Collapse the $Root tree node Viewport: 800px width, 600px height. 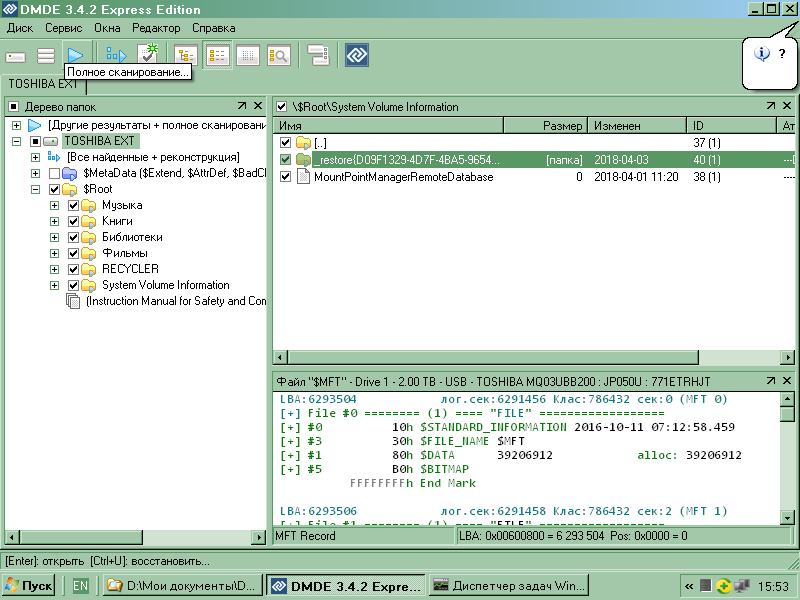pyautogui.click(x=36, y=189)
